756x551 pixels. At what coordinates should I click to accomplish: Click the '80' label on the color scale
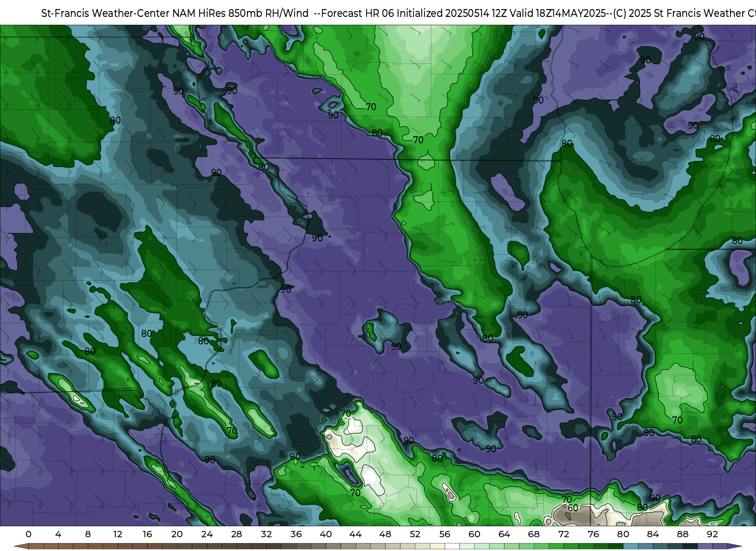(x=623, y=534)
